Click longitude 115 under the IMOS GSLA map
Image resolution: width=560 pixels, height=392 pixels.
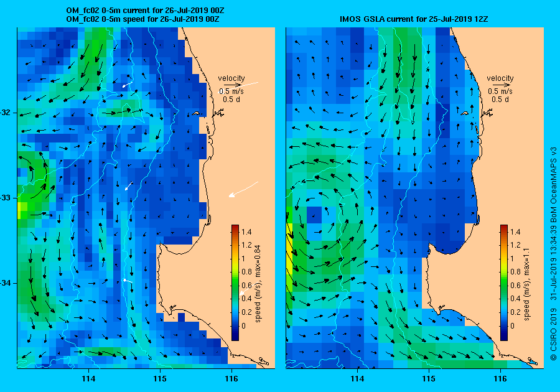tap(429, 379)
